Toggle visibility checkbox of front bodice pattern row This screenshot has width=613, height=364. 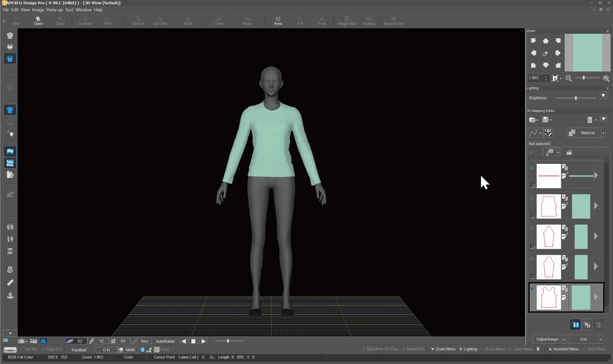(x=532, y=198)
